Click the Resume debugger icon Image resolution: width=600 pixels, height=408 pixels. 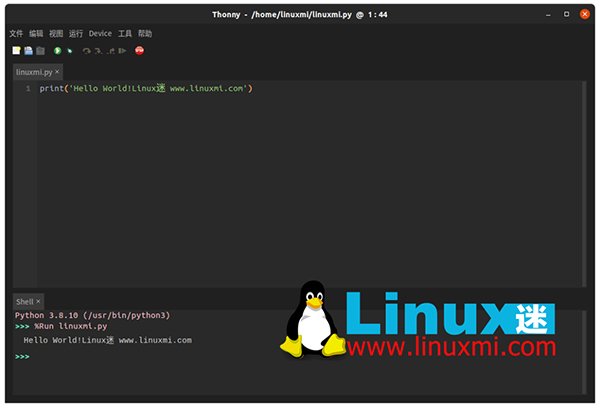point(122,51)
